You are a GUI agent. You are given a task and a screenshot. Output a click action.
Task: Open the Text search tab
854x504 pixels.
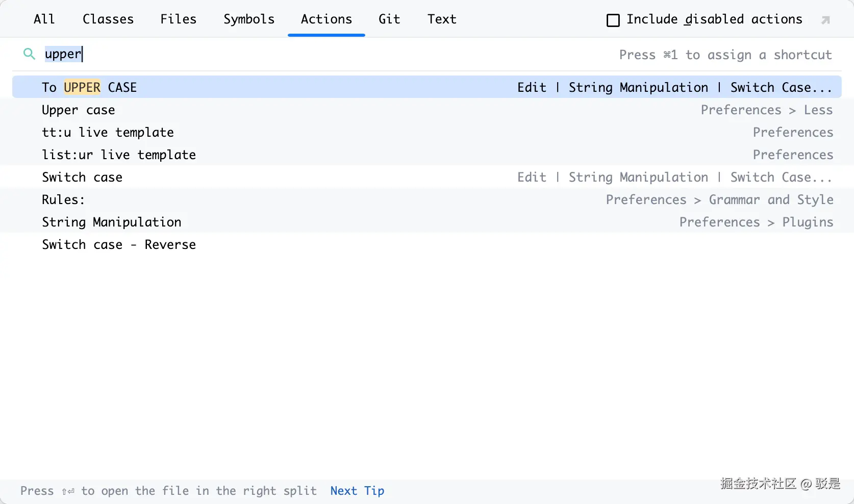click(442, 19)
